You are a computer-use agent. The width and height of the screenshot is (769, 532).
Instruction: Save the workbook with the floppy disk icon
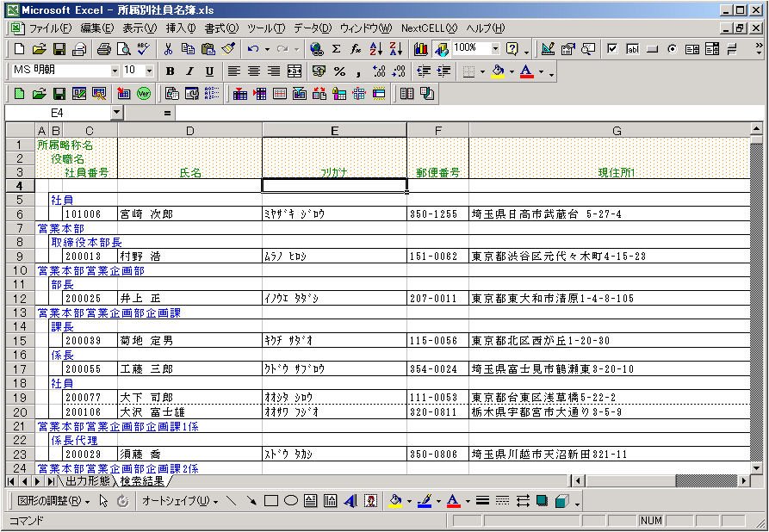[x=59, y=48]
